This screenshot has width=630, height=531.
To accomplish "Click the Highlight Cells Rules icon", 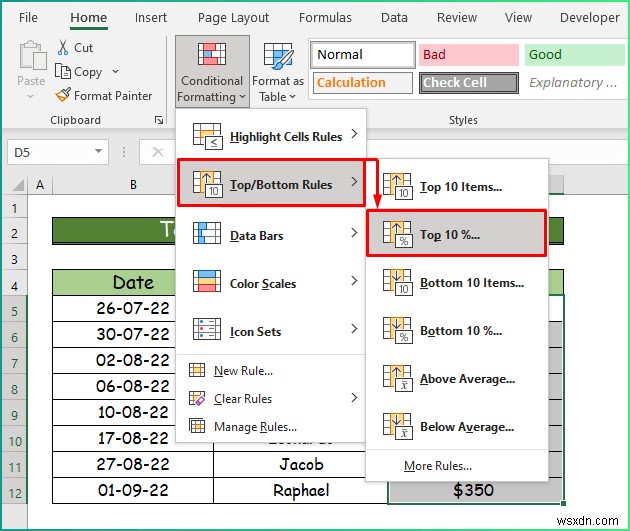I will point(207,137).
